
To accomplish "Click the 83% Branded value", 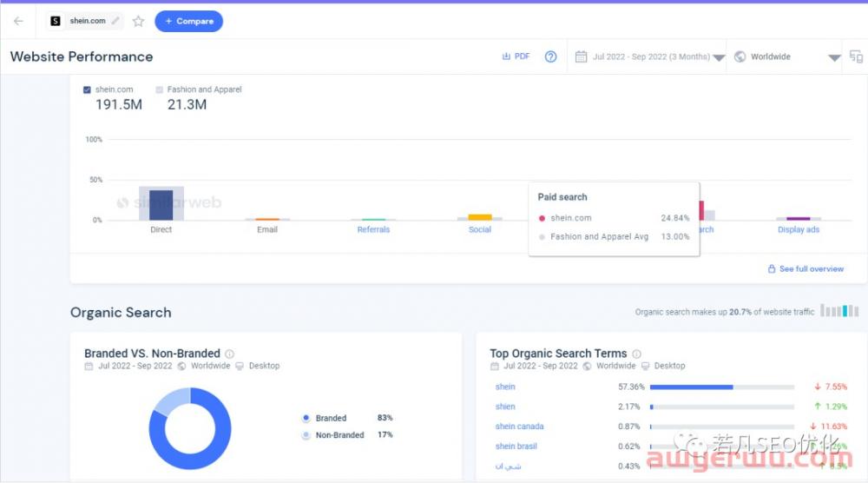I will coord(385,418).
